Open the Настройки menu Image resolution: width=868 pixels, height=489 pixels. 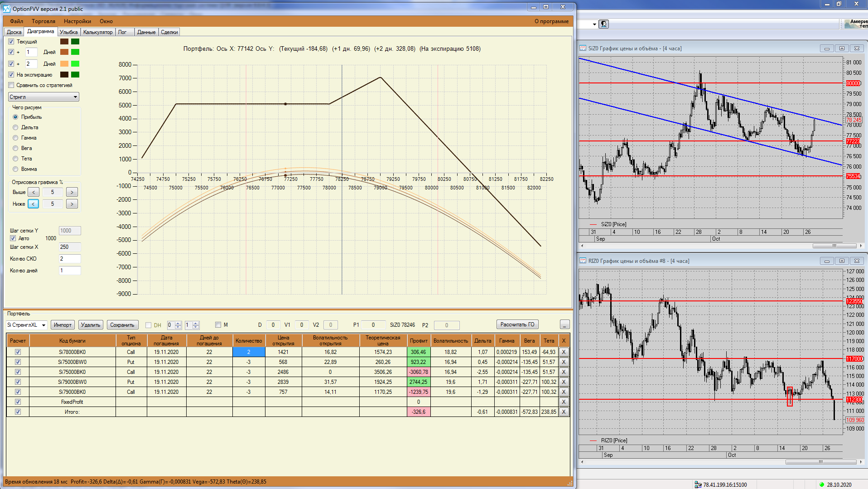(77, 21)
